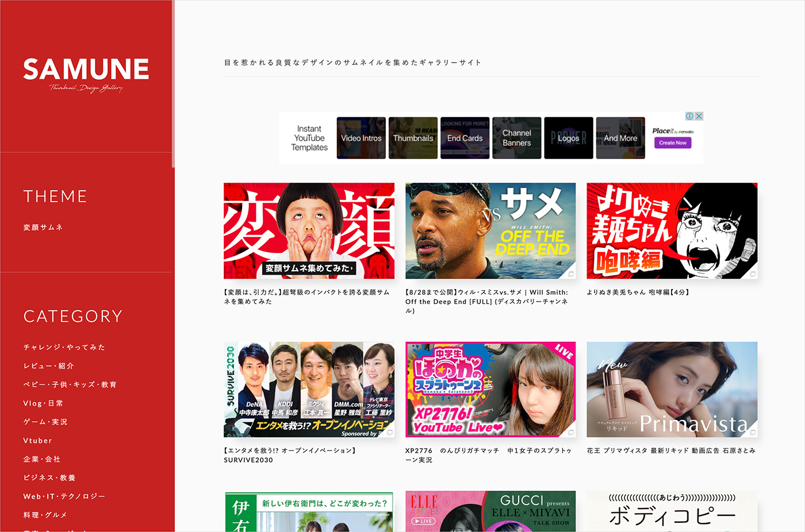Viewport: 805px width, 532px height.
Task: Select the ベビー・子供・キッズ・教育 category
Action: [70, 384]
